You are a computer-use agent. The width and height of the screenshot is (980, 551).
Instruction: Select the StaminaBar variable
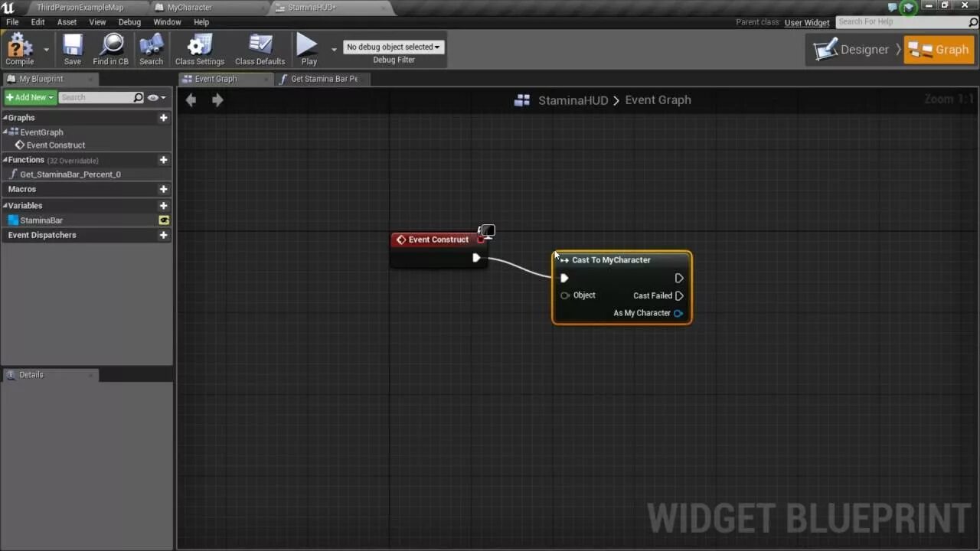[41, 220]
